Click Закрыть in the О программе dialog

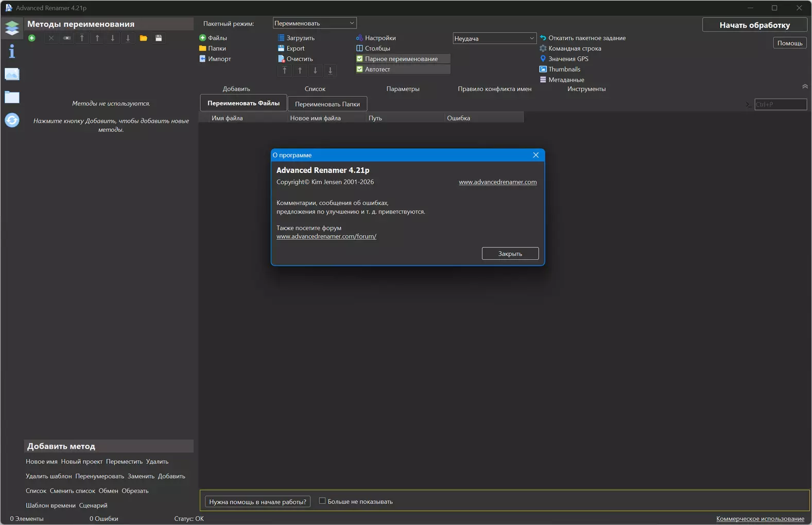(x=510, y=253)
